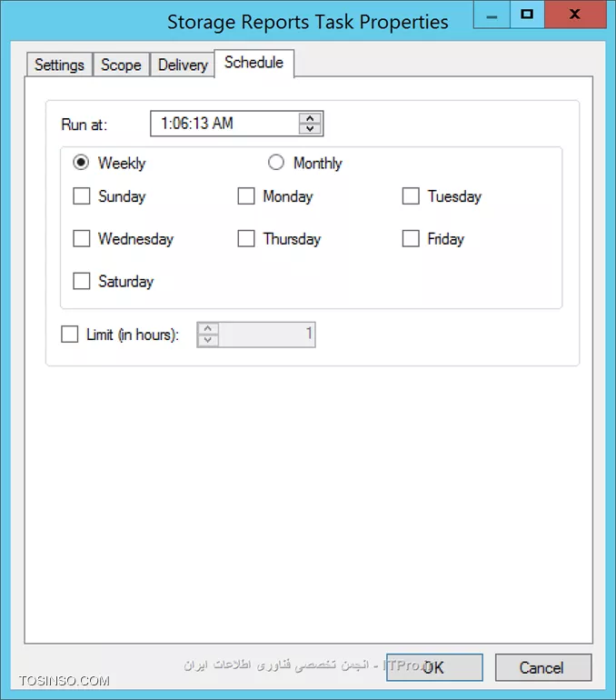Switch to the Settings tab
The width and height of the screenshot is (616, 700).
tap(59, 65)
